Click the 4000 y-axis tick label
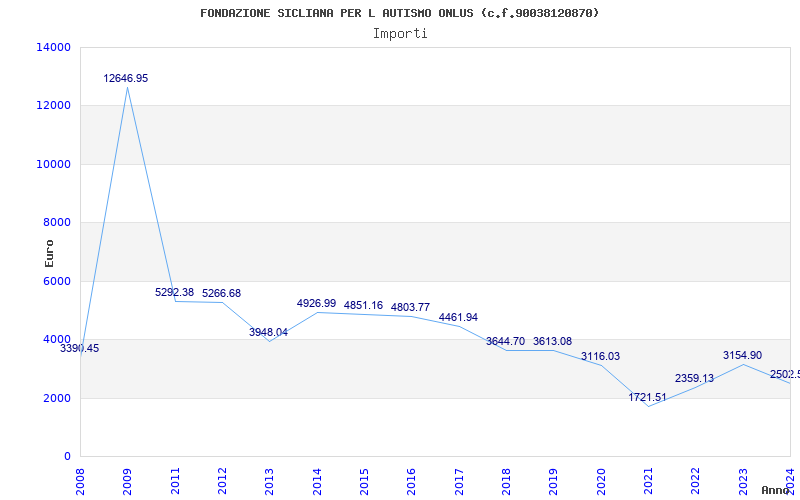The width and height of the screenshot is (800, 500). [57, 339]
